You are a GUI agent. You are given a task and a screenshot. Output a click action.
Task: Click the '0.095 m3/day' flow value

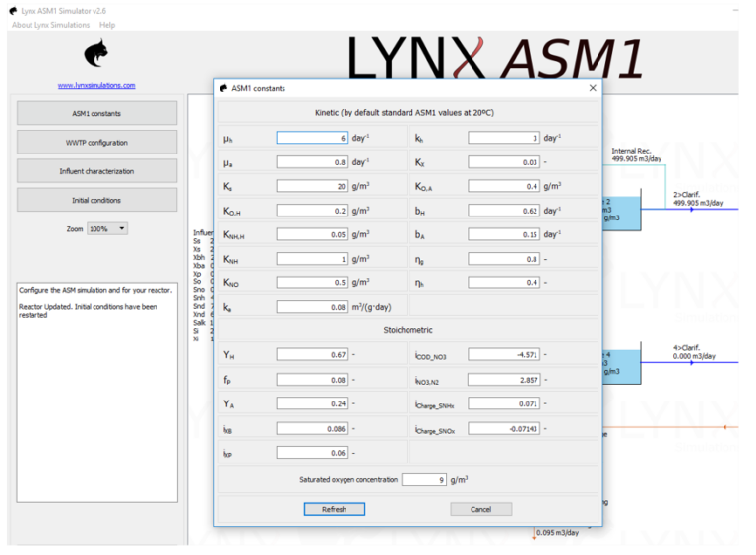[557, 532]
